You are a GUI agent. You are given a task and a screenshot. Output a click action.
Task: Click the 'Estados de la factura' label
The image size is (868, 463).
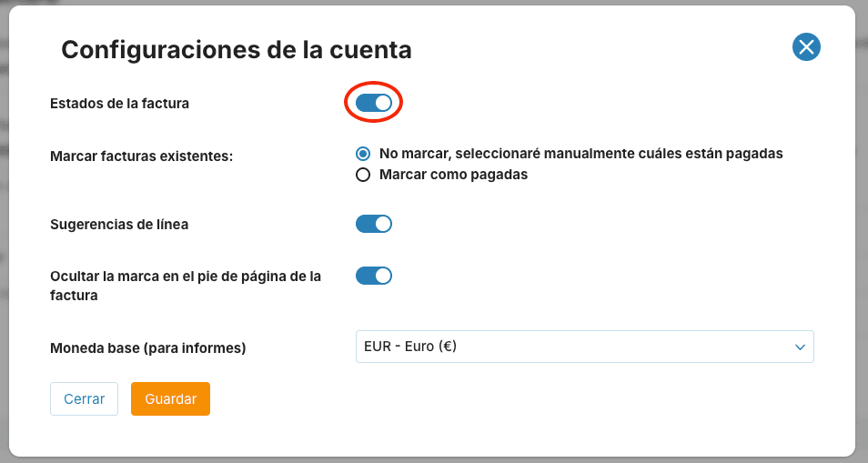(119, 104)
